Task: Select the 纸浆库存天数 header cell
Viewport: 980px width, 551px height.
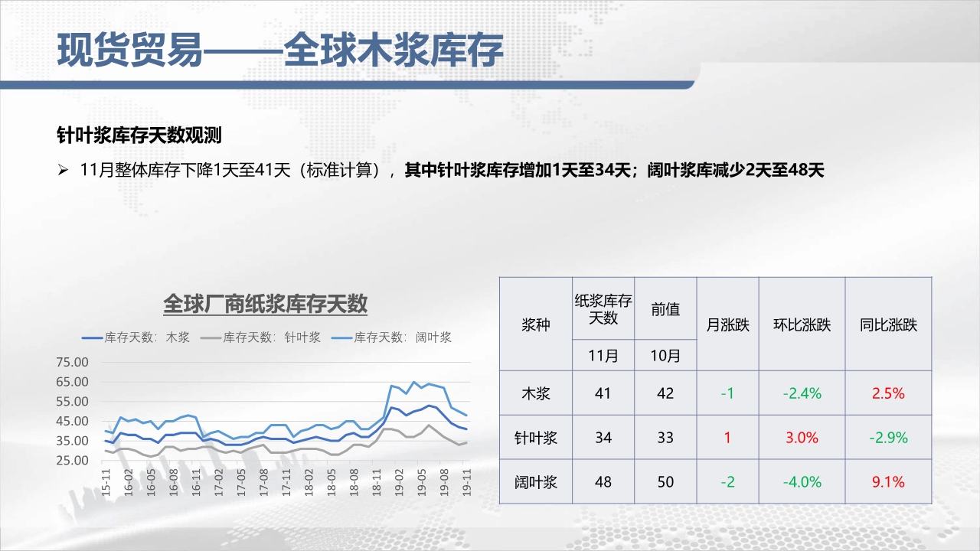Action: point(603,308)
